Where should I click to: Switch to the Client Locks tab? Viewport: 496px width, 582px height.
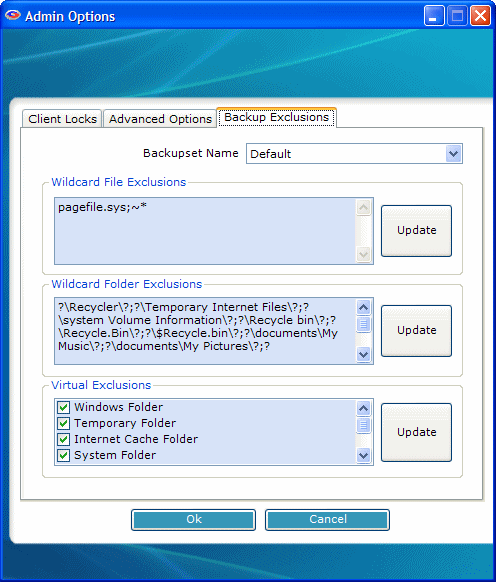pyautogui.click(x=62, y=119)
